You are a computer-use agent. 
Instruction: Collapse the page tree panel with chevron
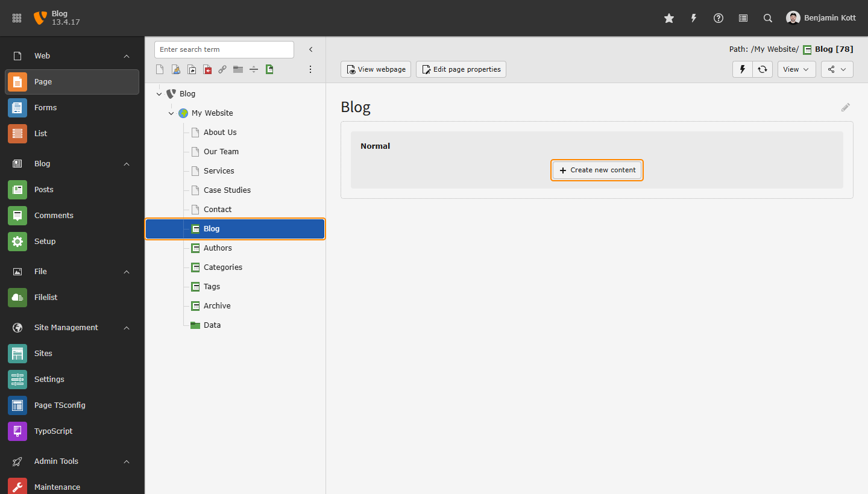311,49
